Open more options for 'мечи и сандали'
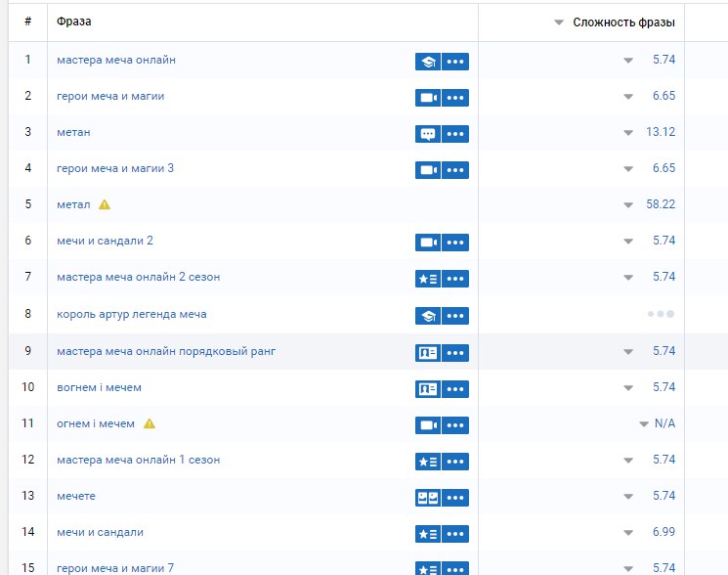The image size is (728, 575). click(x=455, y=534)
